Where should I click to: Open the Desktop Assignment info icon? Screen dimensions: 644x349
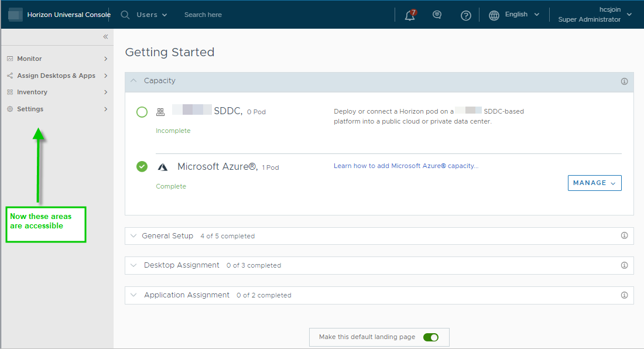624,265
